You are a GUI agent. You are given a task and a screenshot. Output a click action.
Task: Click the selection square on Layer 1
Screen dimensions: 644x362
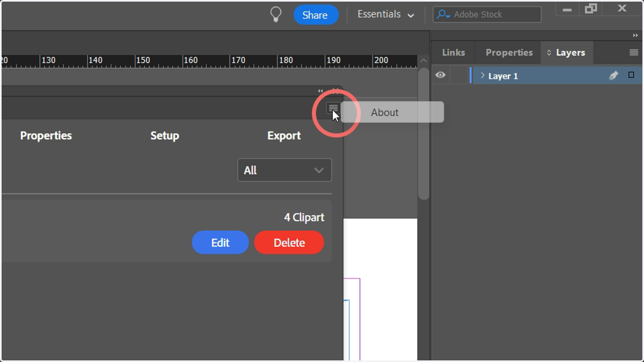click(631, 75)
